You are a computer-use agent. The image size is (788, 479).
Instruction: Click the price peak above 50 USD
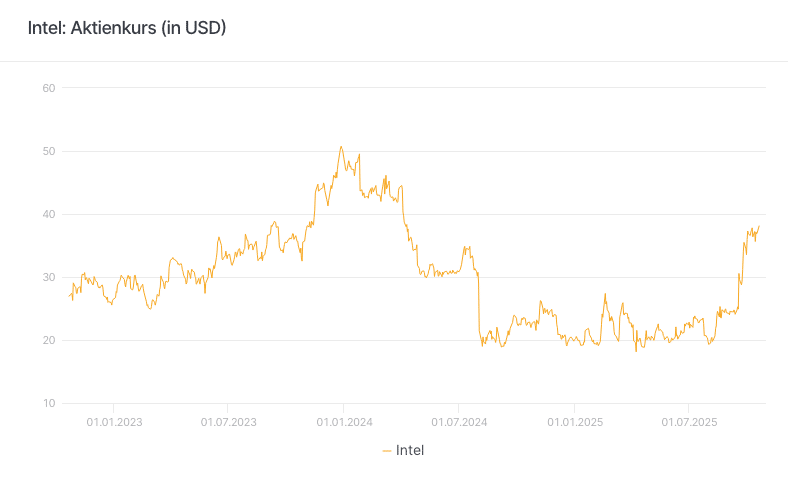coord(341,147)
